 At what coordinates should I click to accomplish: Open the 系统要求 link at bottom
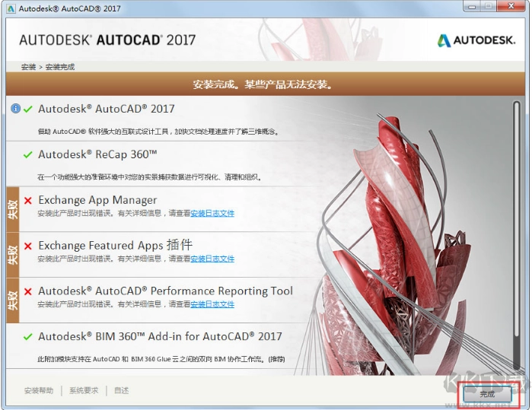coord(84,391)
